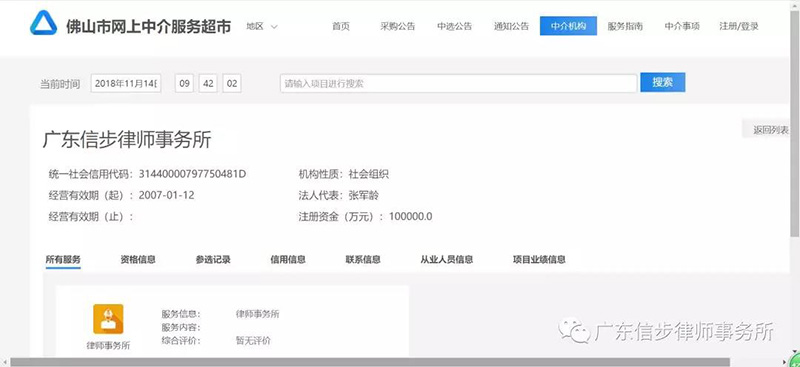Click the blue 搜索 button

[x=663, y=83]
